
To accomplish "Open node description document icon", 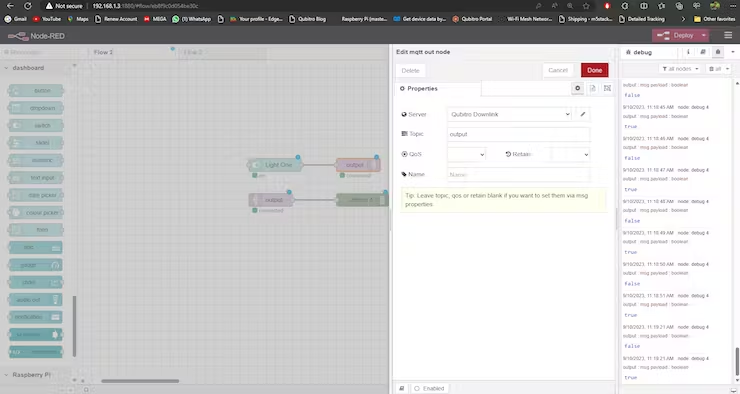I will [x=593, y=88].
